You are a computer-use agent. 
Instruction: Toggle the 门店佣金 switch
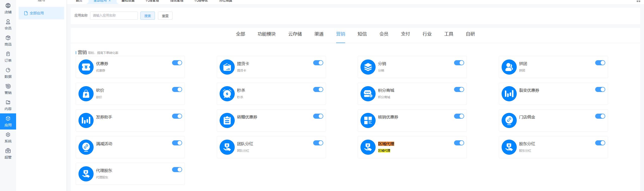click(600, 116)
